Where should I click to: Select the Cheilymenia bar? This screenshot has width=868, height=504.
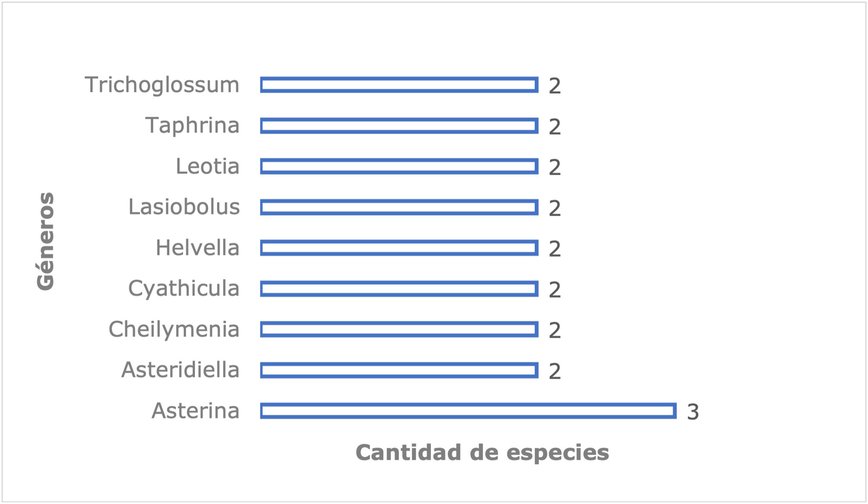399,329
